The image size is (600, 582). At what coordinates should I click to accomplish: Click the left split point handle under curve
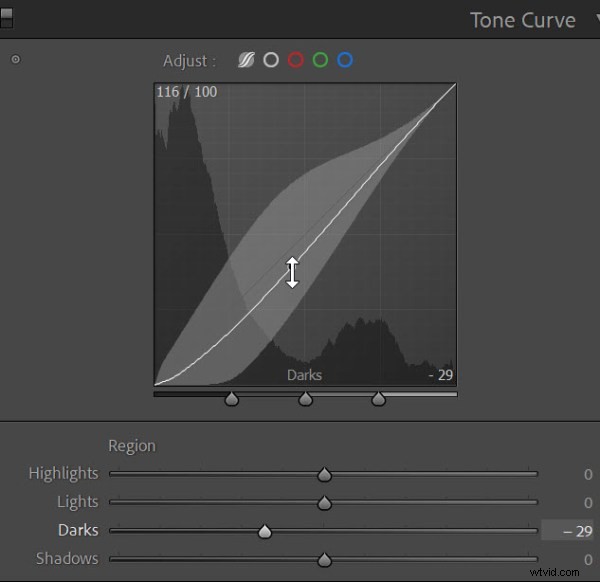point(232,399)
